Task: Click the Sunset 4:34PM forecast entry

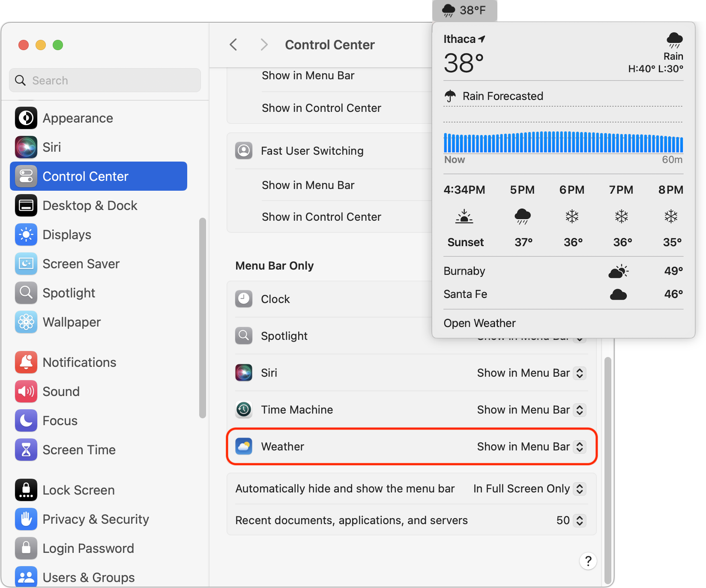Action: pos(465,216)
